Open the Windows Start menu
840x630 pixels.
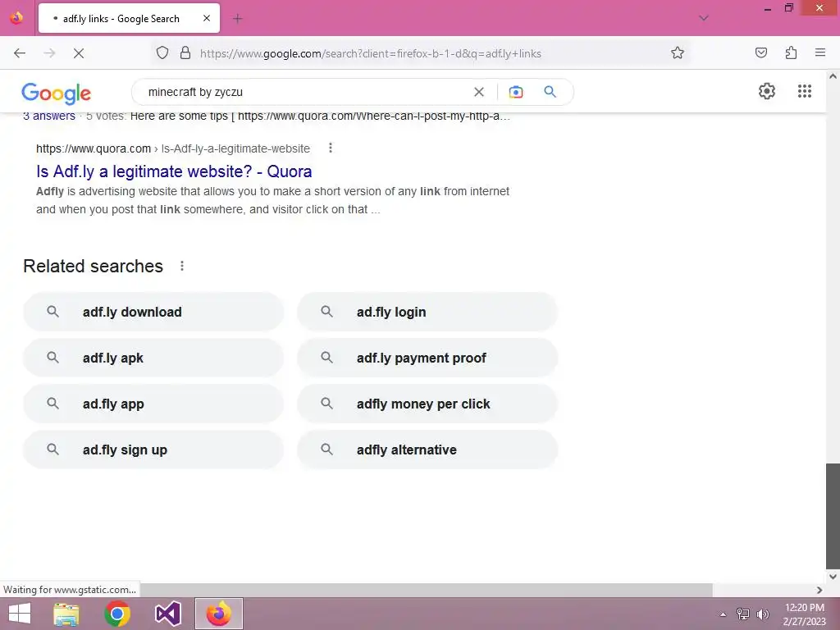[20, 614]
